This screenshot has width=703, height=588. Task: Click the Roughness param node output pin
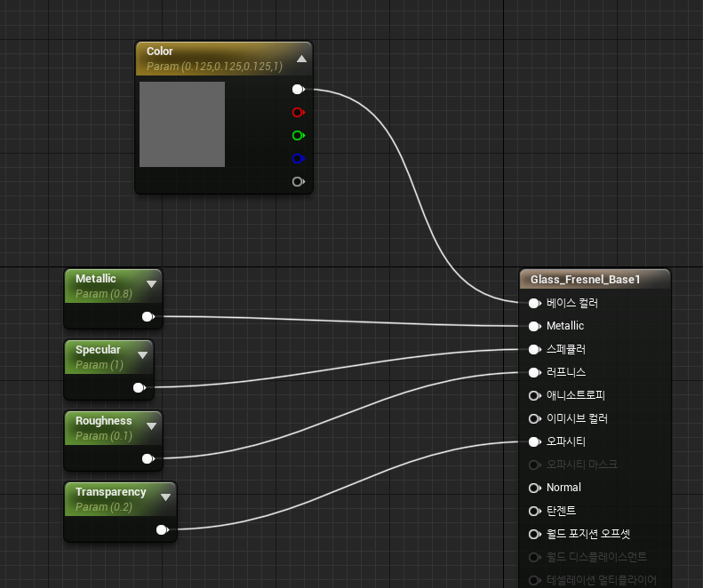tap(148, 458)
